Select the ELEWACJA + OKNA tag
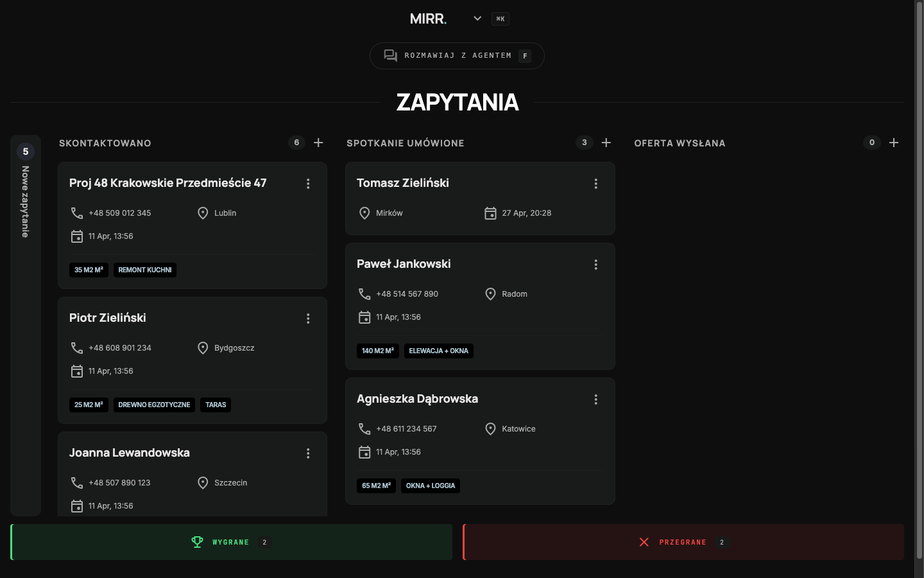Image resolution: width=924 pixels, height=578 pixels. 439,351
